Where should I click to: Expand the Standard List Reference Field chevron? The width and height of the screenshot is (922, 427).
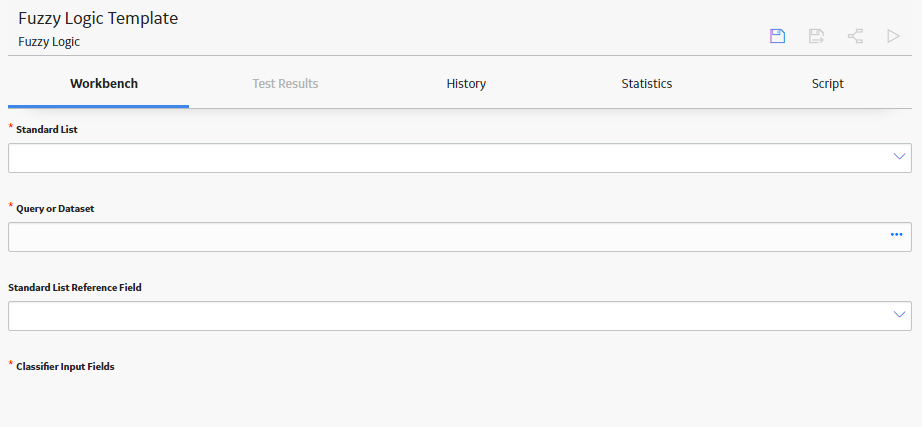(899, 314)
